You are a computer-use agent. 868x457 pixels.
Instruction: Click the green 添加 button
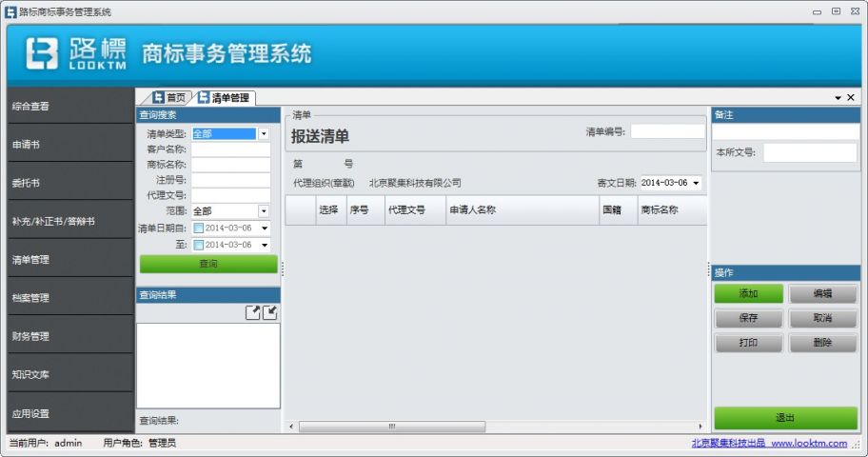pyautogui.click(x=748, y=293)
